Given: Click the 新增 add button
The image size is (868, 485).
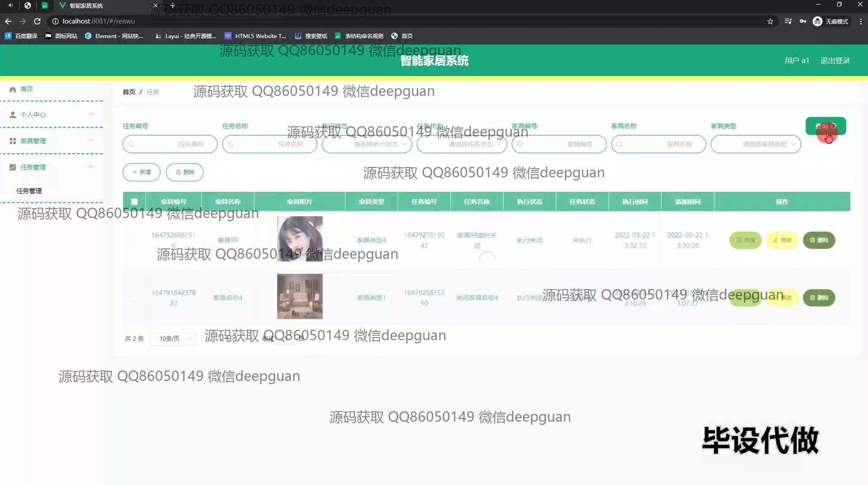Looking at the screenshot, I should [142, 172].
